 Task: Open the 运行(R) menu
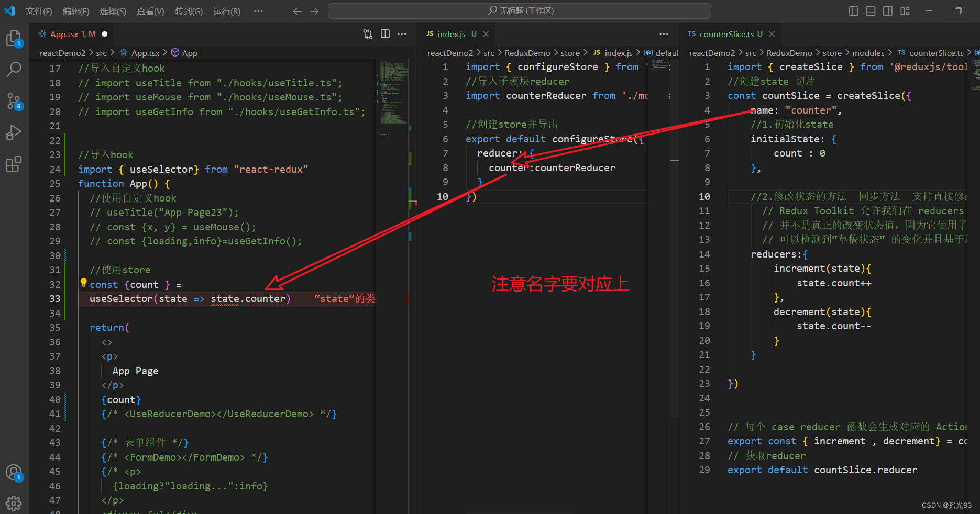coord(227,11)
